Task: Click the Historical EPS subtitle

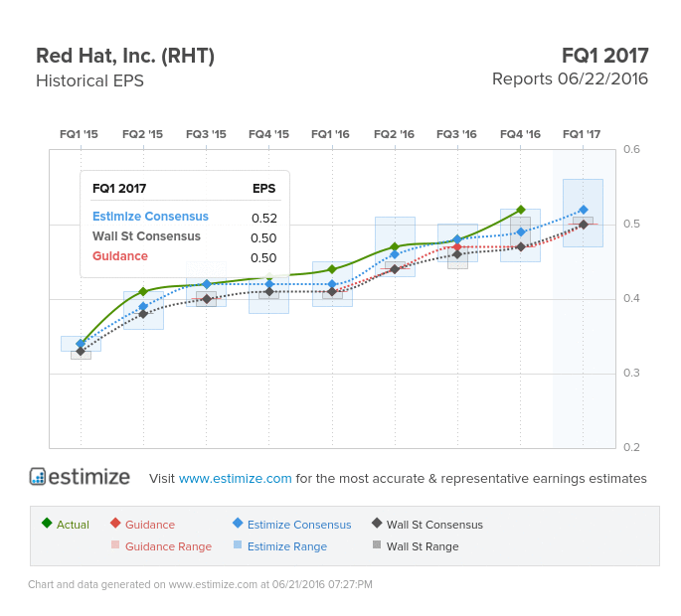Action: [89, 80]
